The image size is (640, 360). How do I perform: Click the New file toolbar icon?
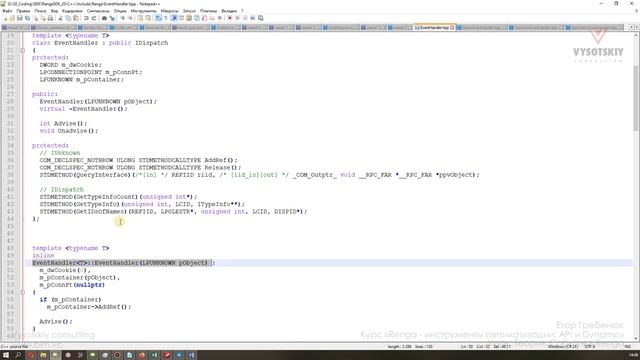point(5,18)
